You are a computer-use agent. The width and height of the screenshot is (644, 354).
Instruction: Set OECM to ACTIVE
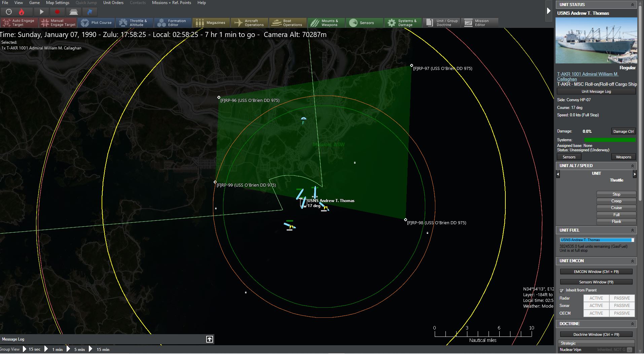click(596, 313)
